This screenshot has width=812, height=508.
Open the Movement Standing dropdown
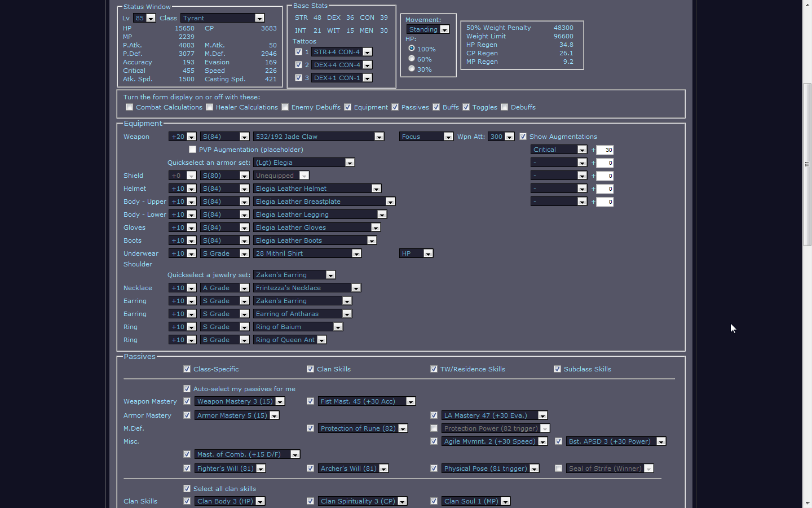coord(428,29)
